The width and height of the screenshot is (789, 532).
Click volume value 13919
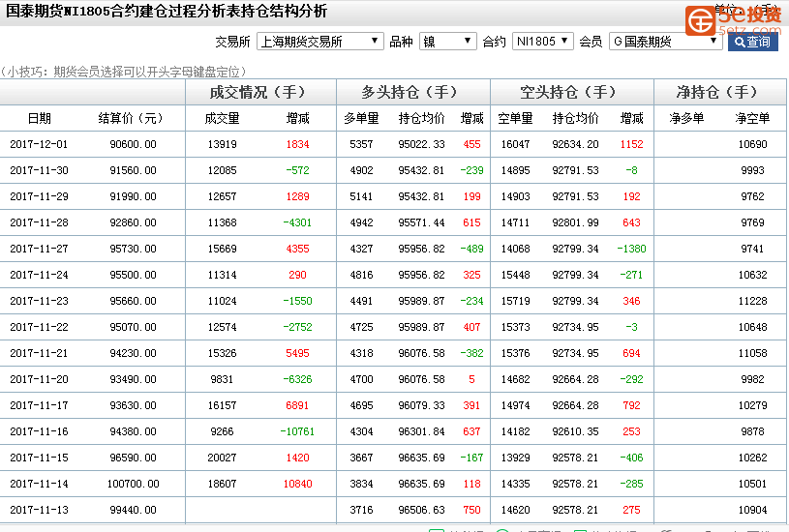222,144
